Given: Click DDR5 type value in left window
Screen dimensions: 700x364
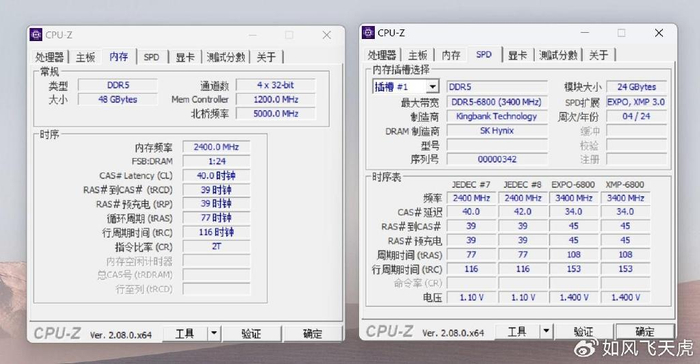Looking at the screenshot, I should (x=118, y=85).
